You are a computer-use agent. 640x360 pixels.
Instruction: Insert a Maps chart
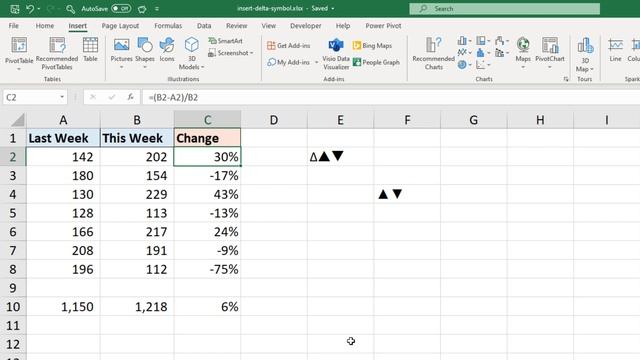click(x=523, y=52)
